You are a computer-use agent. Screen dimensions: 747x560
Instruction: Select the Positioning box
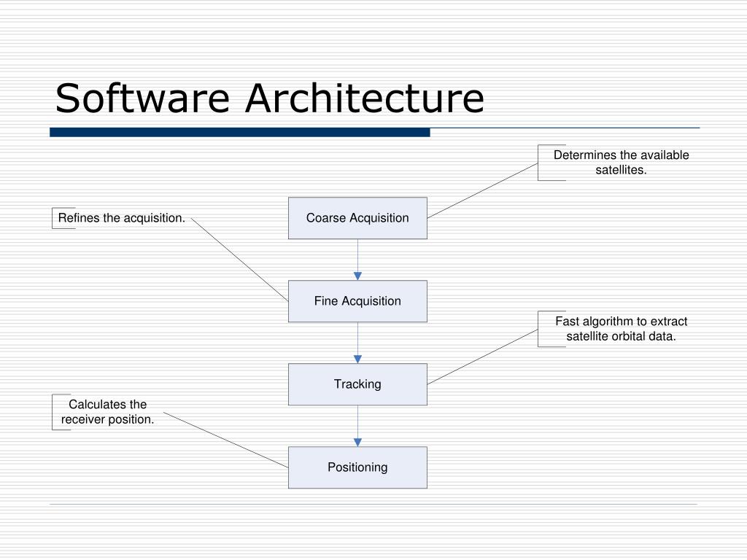(357, 467)
